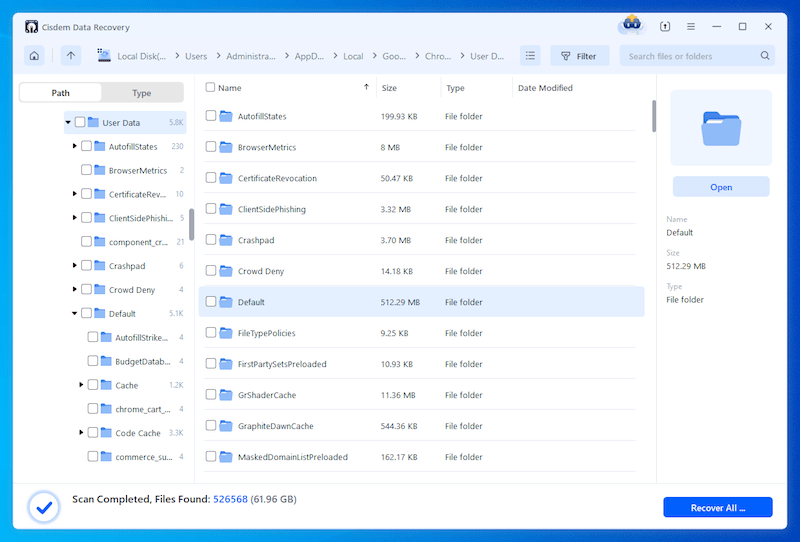Navigate up one folder level arrow
The width and height of the screenshot is (800, 542).
[71, 56]
